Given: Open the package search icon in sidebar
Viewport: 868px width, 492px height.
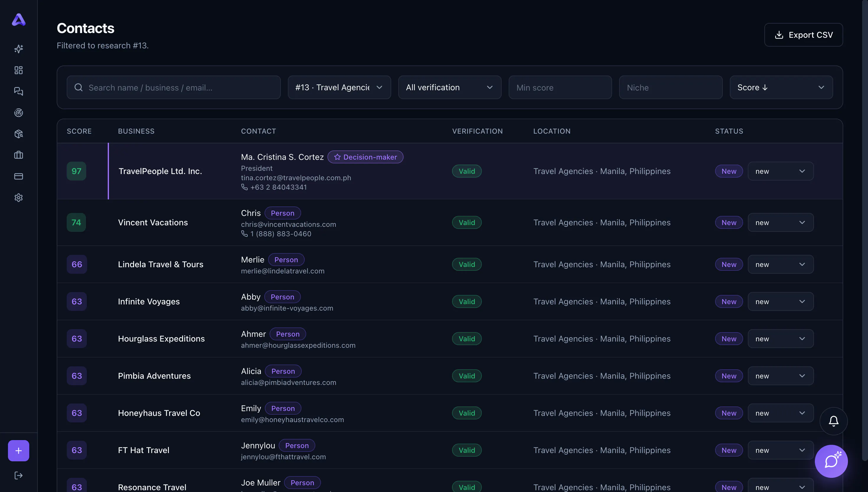Looking at the screenshot, I should [x=19, y=134].
